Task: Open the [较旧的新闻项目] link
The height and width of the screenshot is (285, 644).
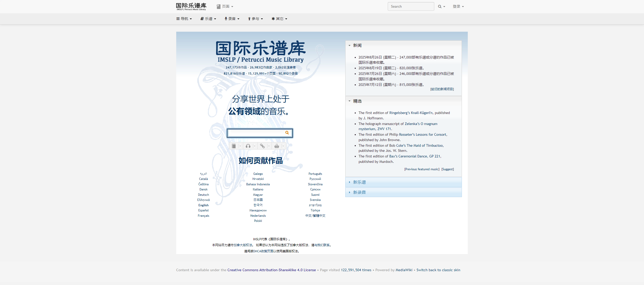Action: click(x=442, y=89)
